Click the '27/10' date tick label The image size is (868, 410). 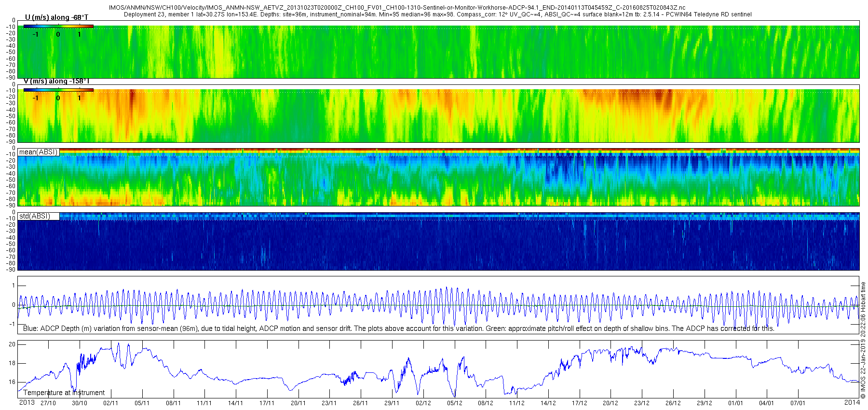48,403
